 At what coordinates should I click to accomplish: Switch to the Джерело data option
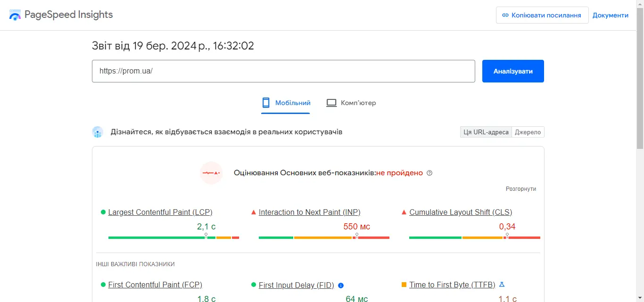(x=528, y=132)
